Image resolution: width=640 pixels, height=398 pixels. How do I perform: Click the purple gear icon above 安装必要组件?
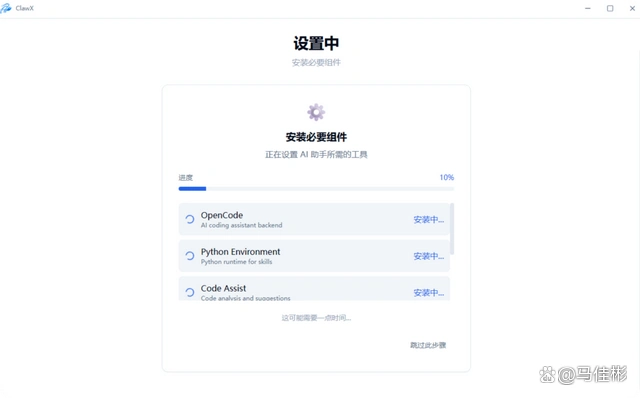pyautogui.click(x=316, y=112)
